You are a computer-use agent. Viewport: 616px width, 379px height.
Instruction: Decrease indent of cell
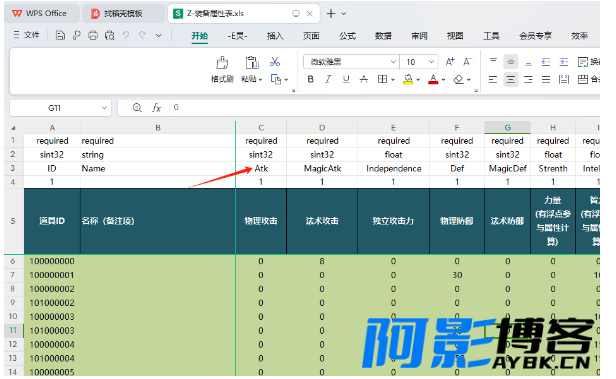pyautogui.click(x=546, y=62)
